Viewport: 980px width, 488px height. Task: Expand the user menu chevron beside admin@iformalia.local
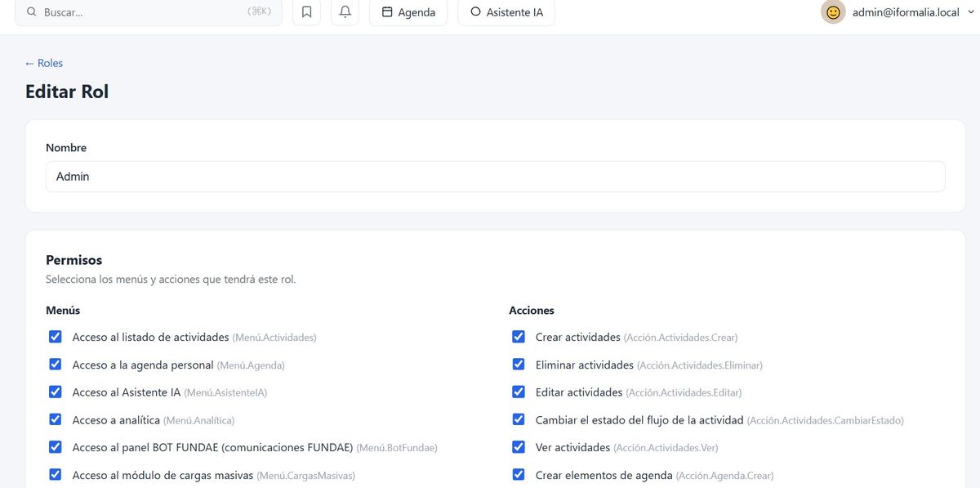coord(969,13)
